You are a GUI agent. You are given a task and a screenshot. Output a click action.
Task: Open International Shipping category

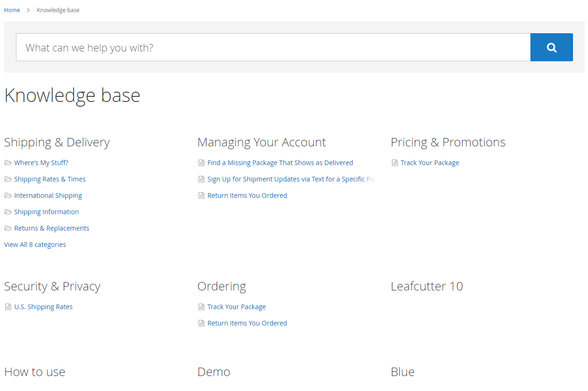[x=48, y=195]
